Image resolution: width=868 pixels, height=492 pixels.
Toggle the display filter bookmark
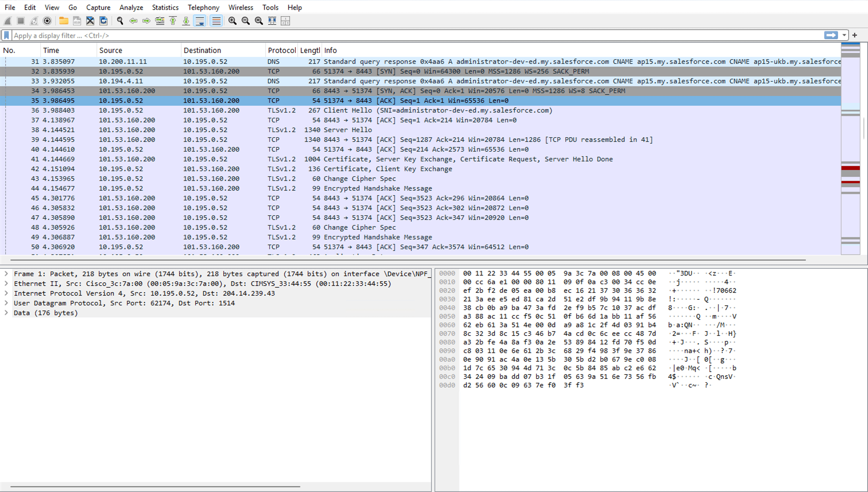click(6, 35)
